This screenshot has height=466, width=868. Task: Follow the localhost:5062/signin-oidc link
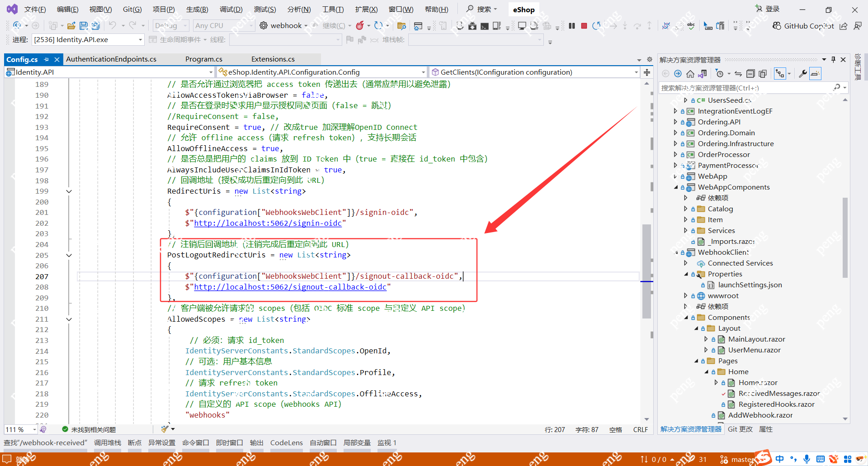pyautogui.click(x=268, y=223)
